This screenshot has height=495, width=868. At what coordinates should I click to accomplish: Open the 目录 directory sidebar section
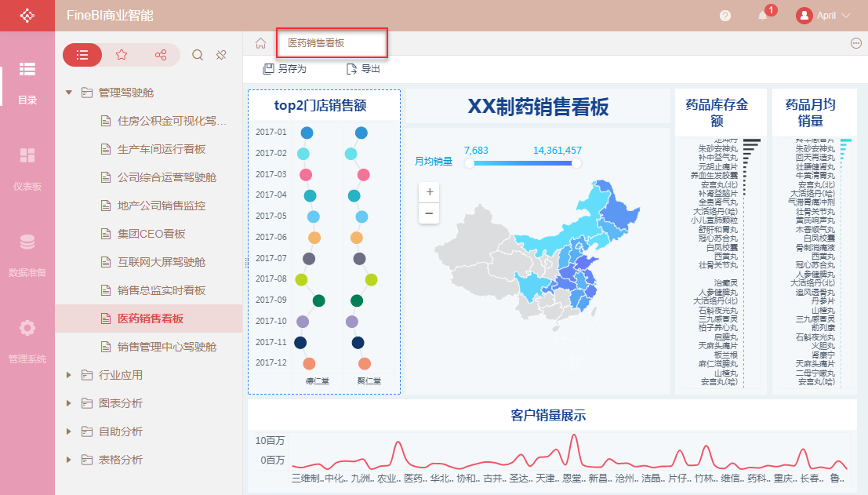pyautogui.click(x=27, y=83)
